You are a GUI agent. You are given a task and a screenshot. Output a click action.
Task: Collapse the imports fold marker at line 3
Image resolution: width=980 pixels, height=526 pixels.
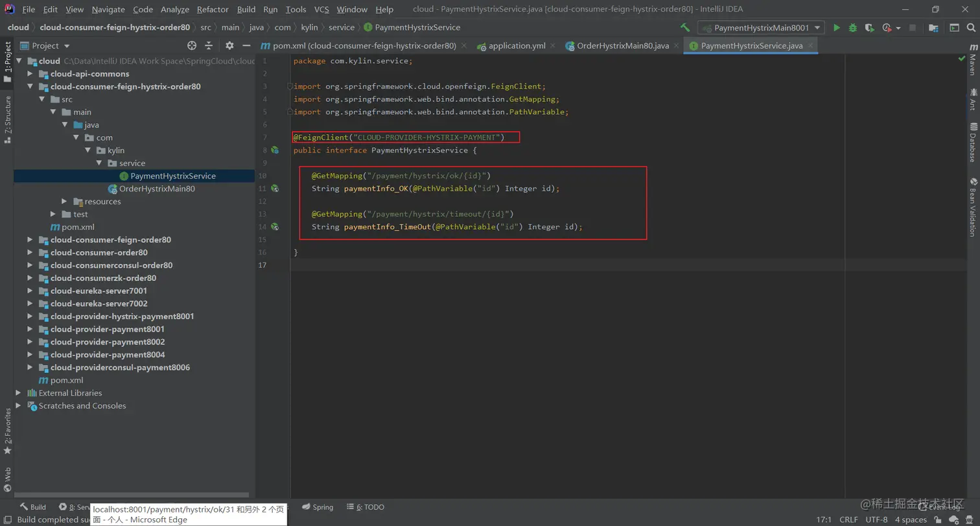[x=290, y=86]
